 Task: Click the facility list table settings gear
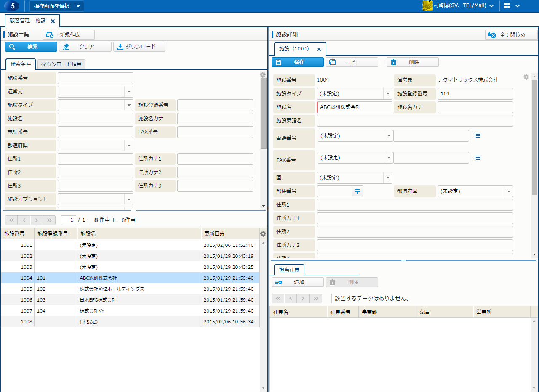tap(263, 234)
